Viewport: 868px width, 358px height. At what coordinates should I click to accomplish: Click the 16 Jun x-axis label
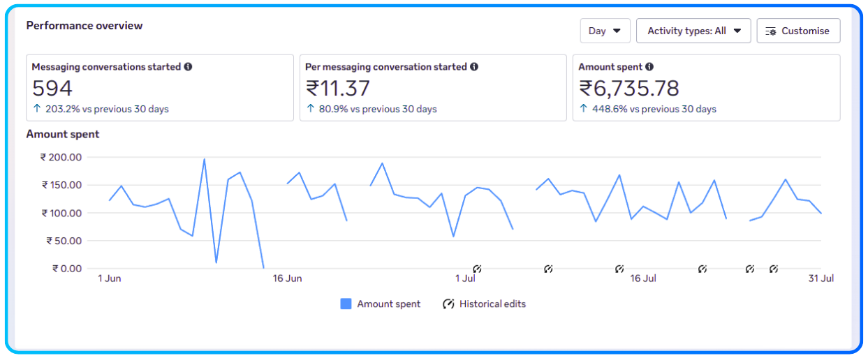[287, 278]
